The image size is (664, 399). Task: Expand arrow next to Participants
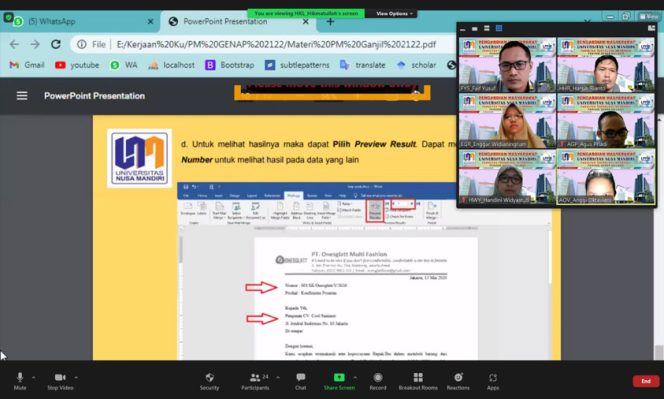click(278, 377)
